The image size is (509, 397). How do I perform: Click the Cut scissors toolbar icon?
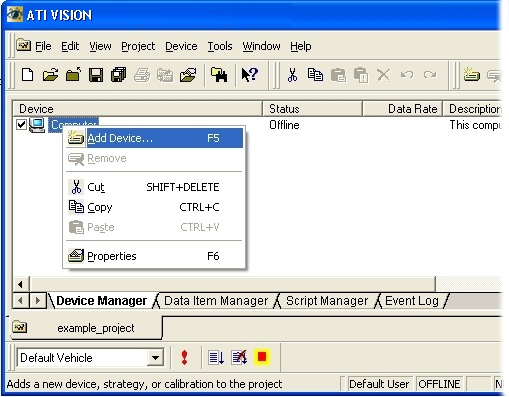292,75
